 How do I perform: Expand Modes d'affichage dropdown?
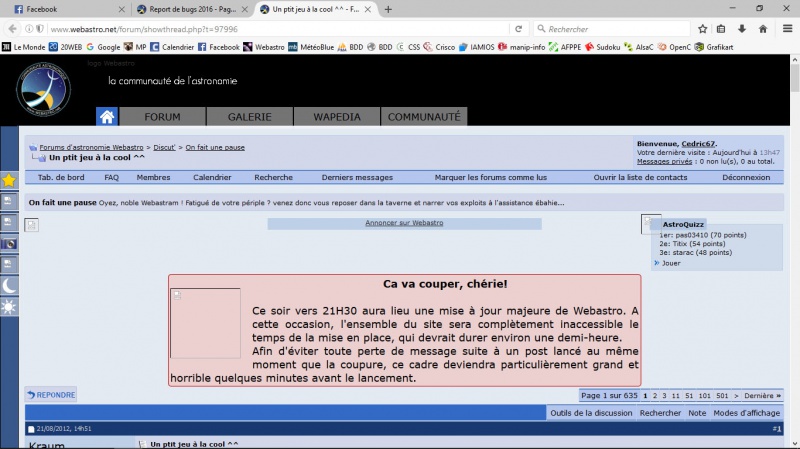pos(746,413)
